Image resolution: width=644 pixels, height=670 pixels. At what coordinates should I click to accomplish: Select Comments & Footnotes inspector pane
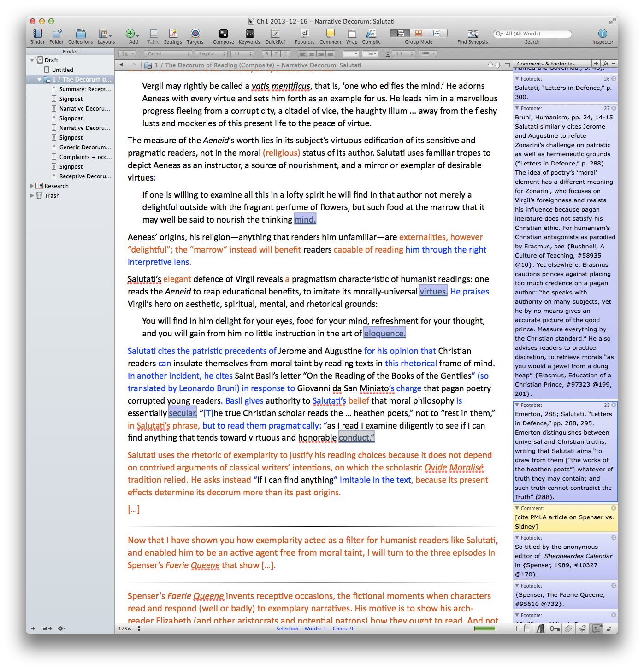pyautogui.click(x=597, y=629)
